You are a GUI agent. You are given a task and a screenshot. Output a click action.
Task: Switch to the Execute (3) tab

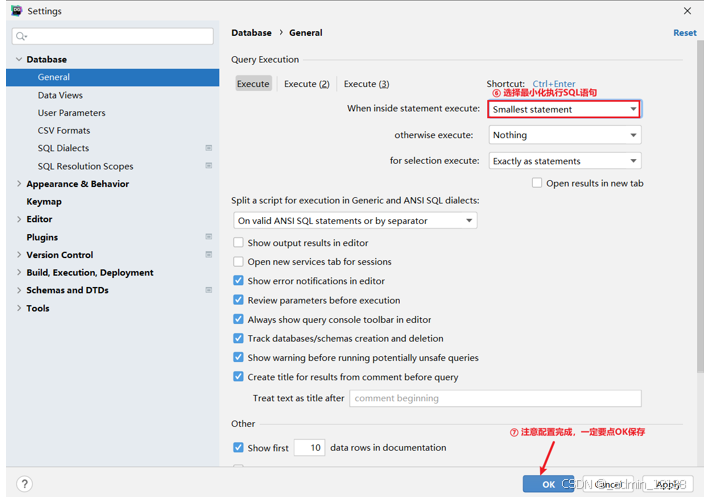click(366, 84)
